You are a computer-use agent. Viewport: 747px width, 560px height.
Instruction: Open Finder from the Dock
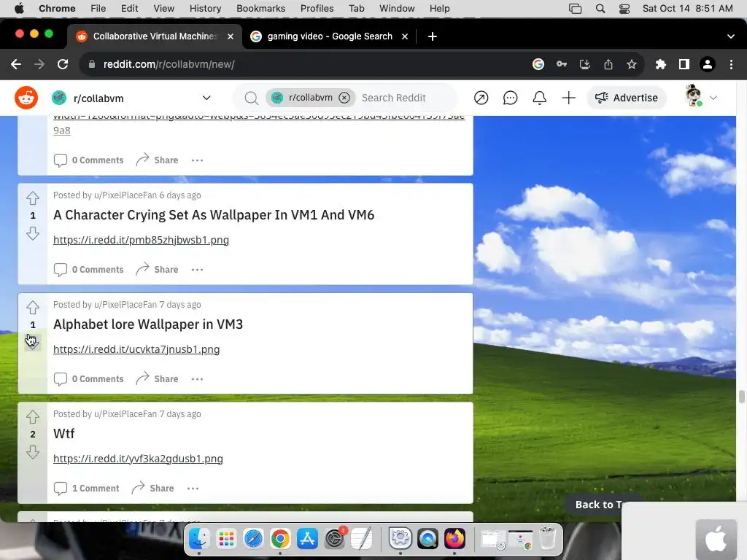(x=199, y=539)
